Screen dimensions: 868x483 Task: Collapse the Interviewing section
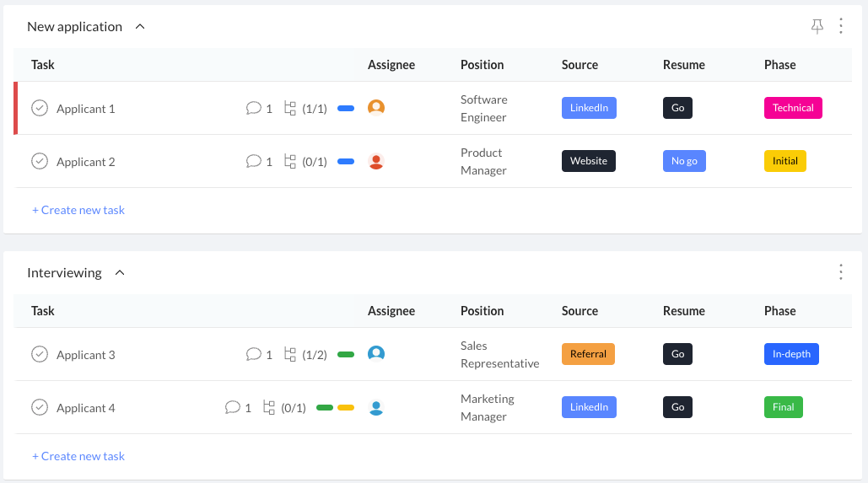(x=120, y=273)
